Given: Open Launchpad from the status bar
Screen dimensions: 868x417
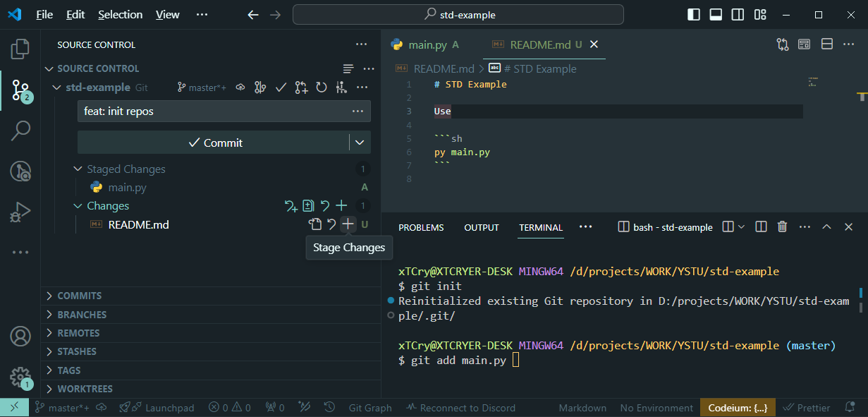Looking at the screenshot, I should (x=157, y=408).
